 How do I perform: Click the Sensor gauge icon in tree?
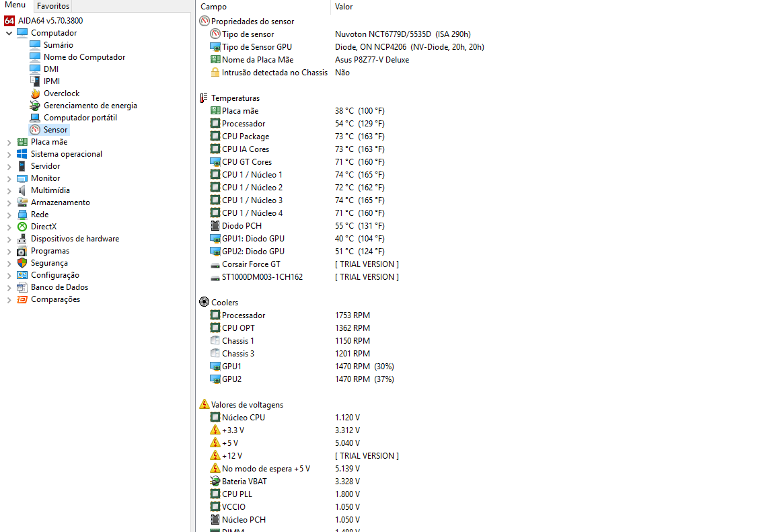[34, 130]
